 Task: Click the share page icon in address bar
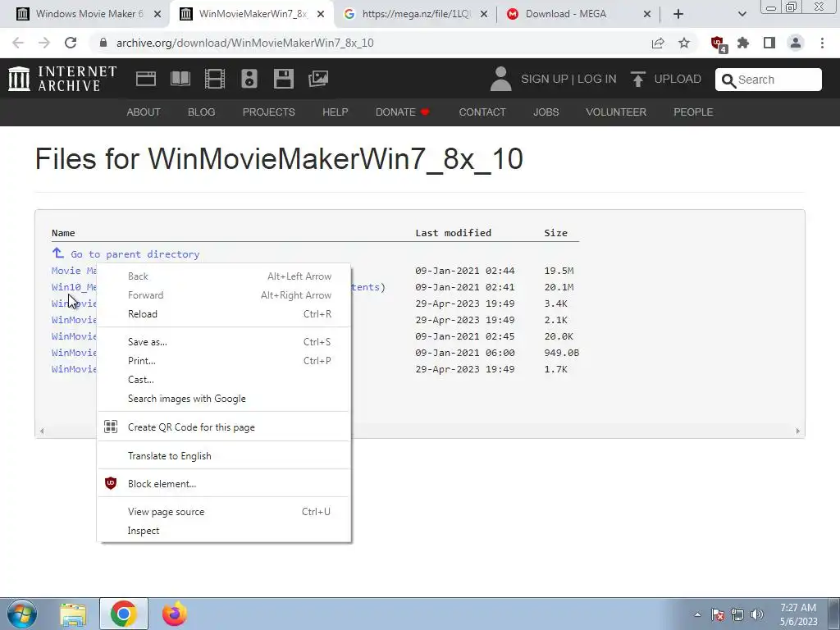click(x=658, y=43)
